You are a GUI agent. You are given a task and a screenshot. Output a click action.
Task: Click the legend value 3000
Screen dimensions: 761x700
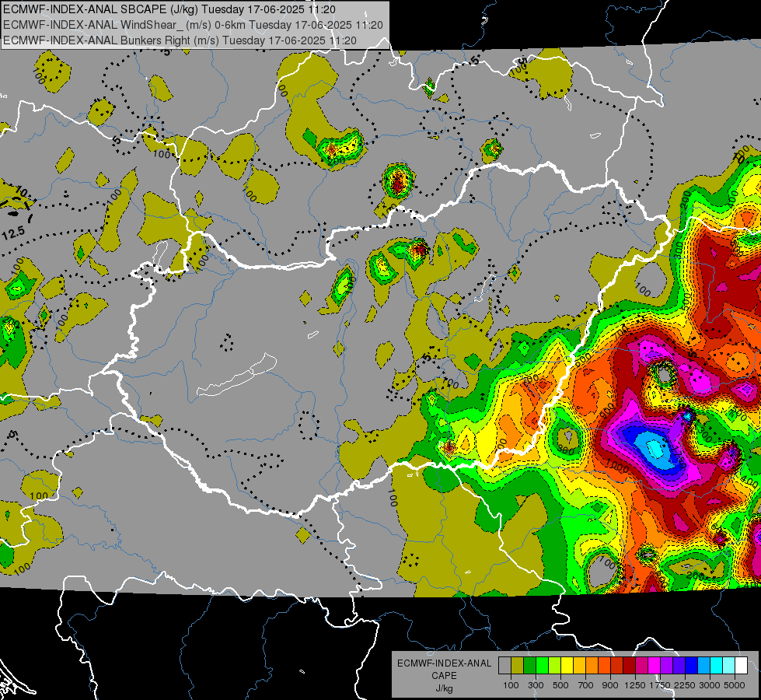[710, 685]
